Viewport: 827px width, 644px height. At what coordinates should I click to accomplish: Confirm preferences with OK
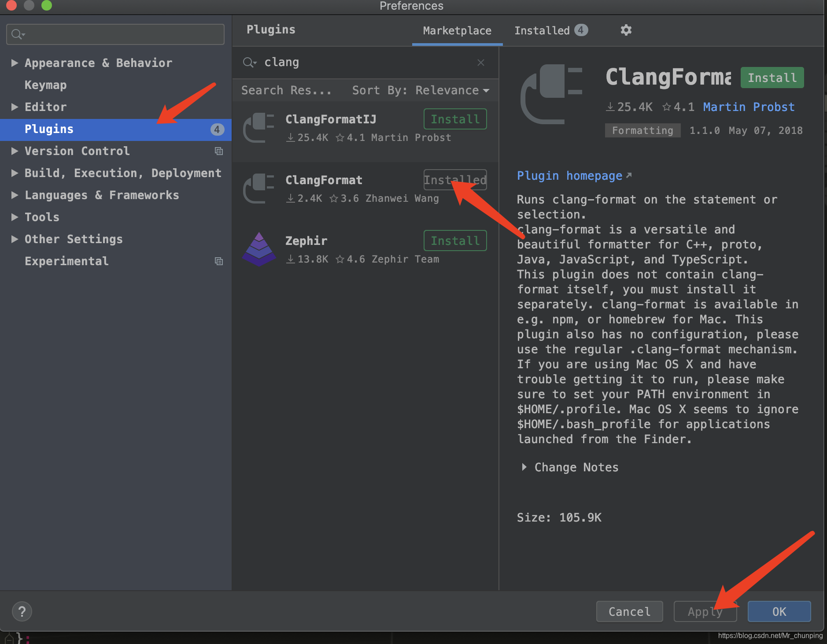[779, 611]
